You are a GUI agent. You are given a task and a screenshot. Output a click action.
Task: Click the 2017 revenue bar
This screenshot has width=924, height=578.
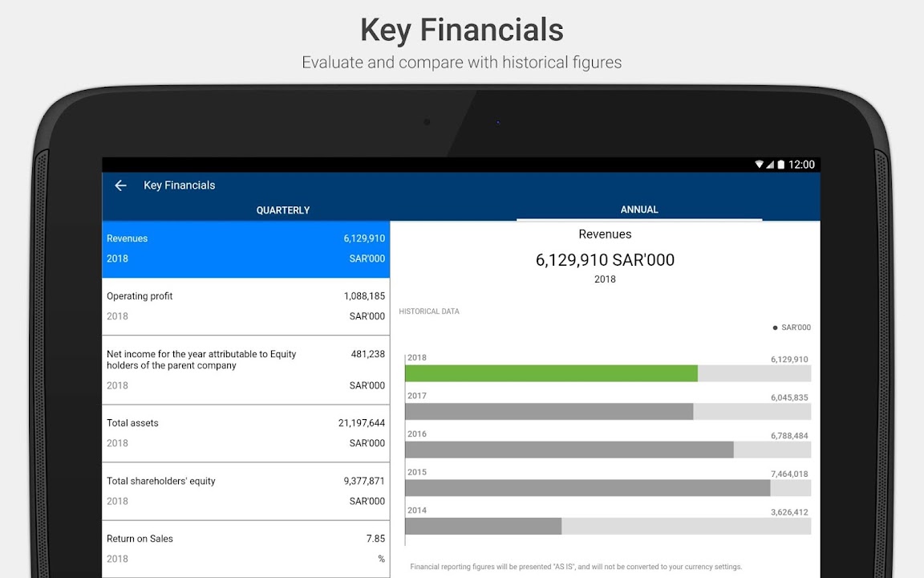pyautogui.click(x=549, y=411)
